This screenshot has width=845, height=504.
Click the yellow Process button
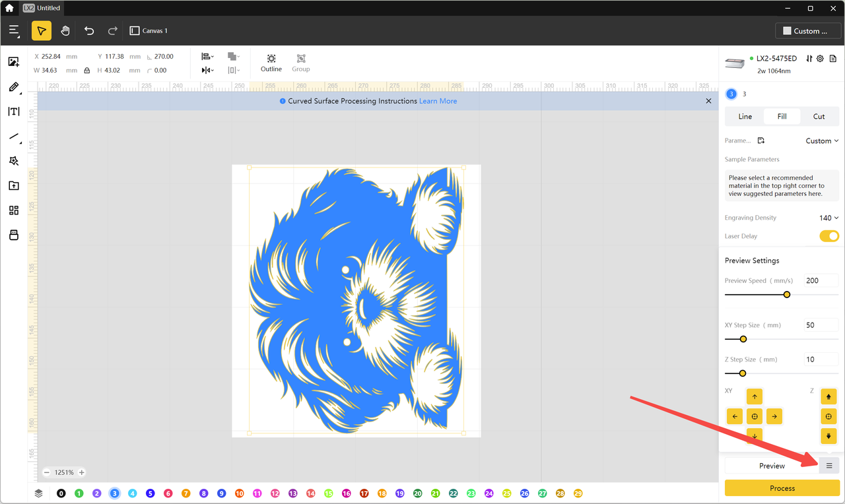click(782, 488)
